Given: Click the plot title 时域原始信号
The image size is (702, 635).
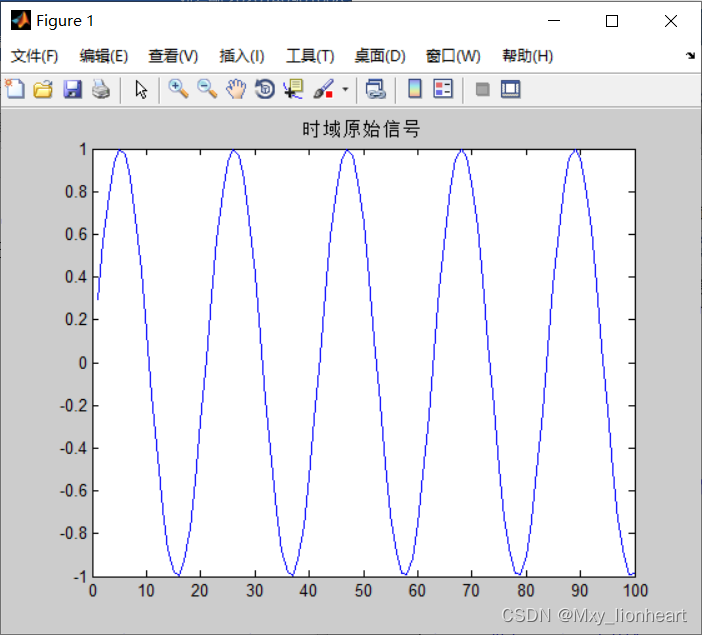Looking at the screenshot, I should coord(361,129).
